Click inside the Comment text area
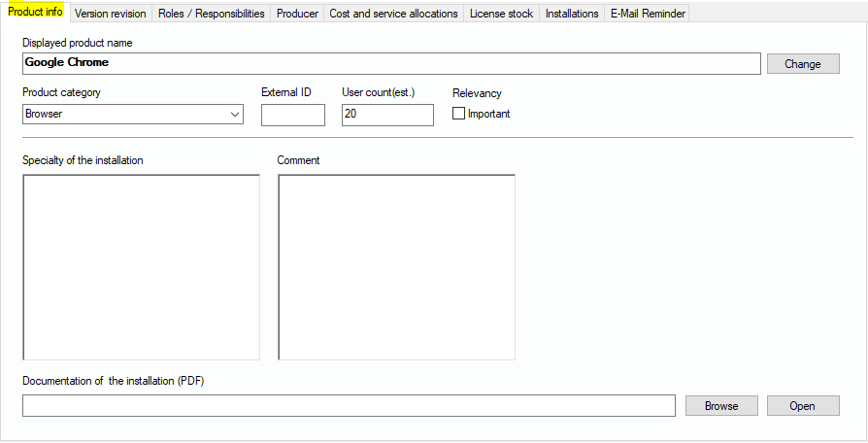Image resolution: width=868 pixels, height=443 pixels. click(x=396, y=267)
